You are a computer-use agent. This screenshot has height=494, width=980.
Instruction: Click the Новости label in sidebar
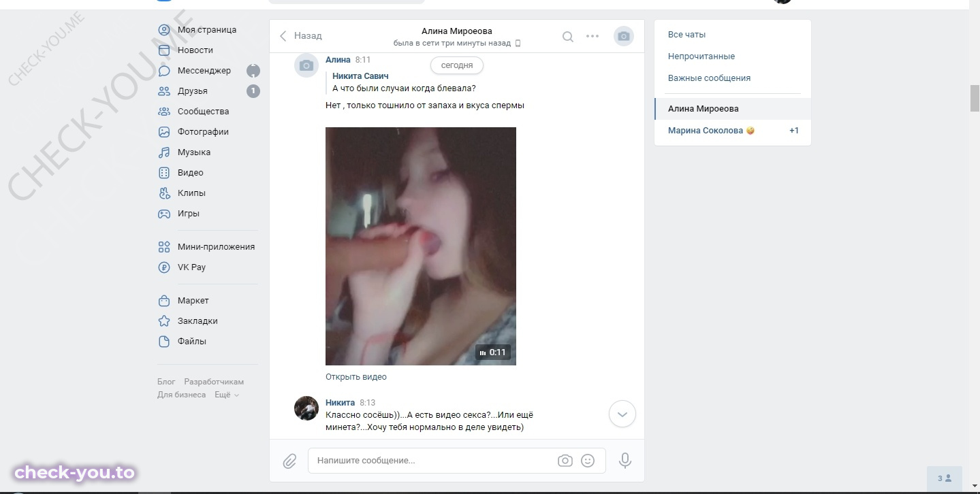click(x=195, y=50)
